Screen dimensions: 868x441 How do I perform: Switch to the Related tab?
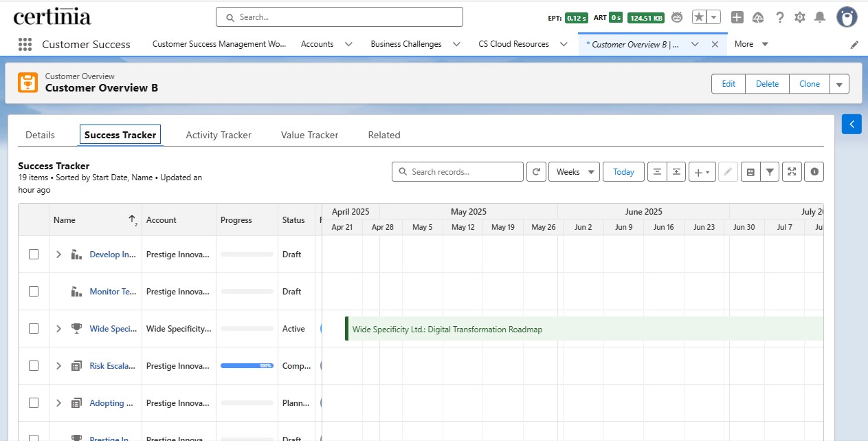(x=384, y=135)
